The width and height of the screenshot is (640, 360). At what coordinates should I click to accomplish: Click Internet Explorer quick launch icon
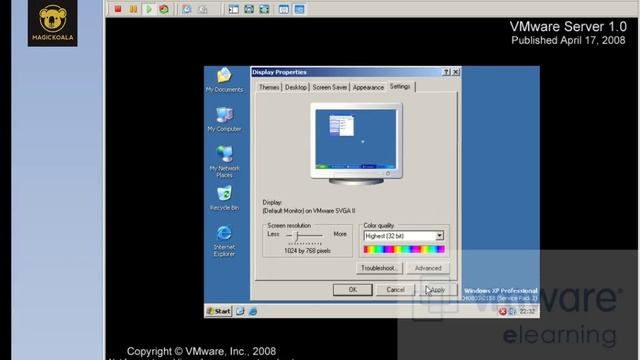coord(253,311)
